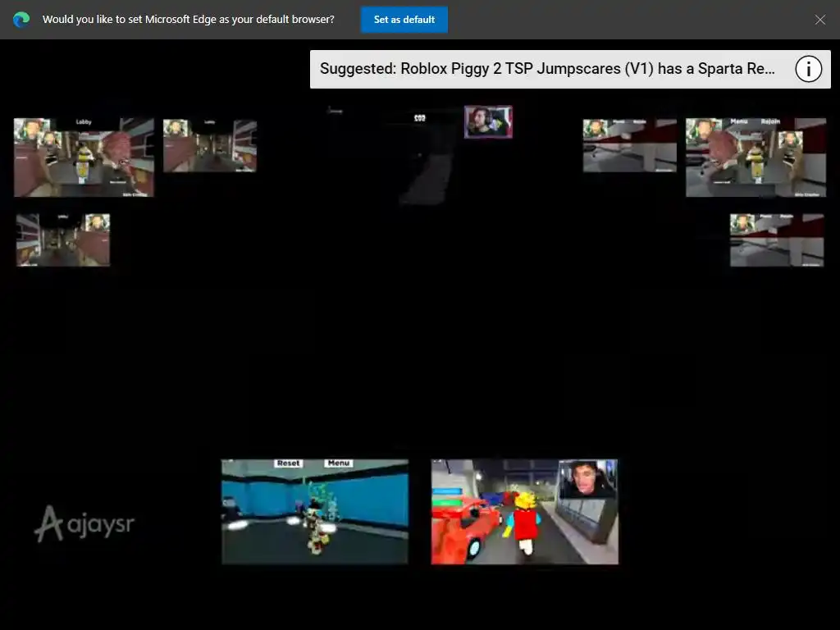Click the Set as default button

(404, 20)
